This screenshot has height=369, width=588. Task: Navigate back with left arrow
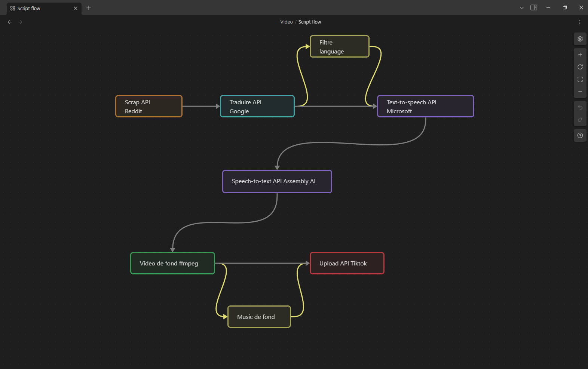coord(10,22)
